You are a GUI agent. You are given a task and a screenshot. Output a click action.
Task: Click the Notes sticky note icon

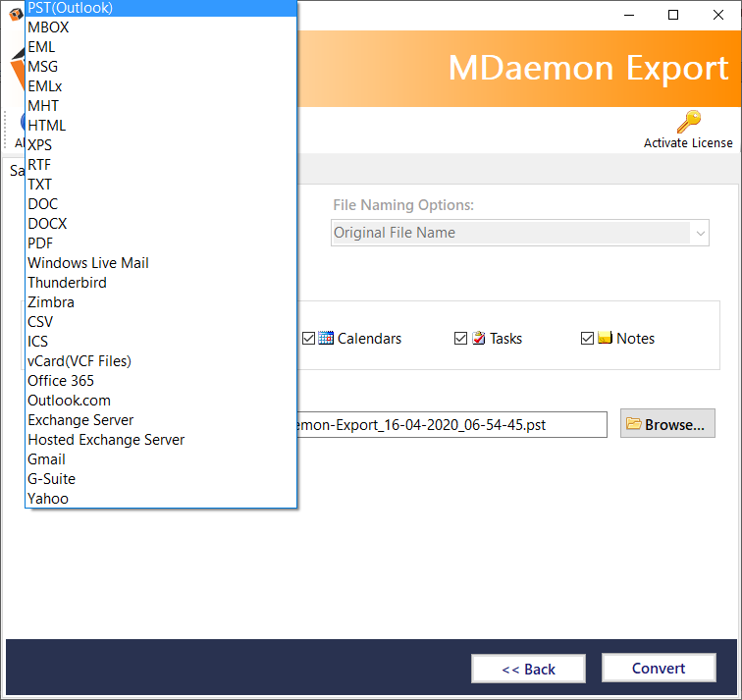(x=605, y=338)
